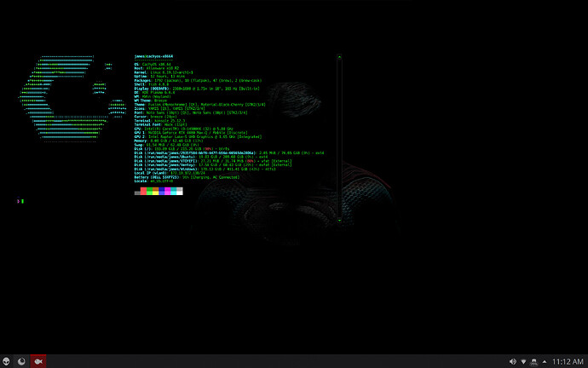Click the terminal scrollbar down arrow
Image resolution: width=588 pixels, height=368 pixels.
(339, 221)
